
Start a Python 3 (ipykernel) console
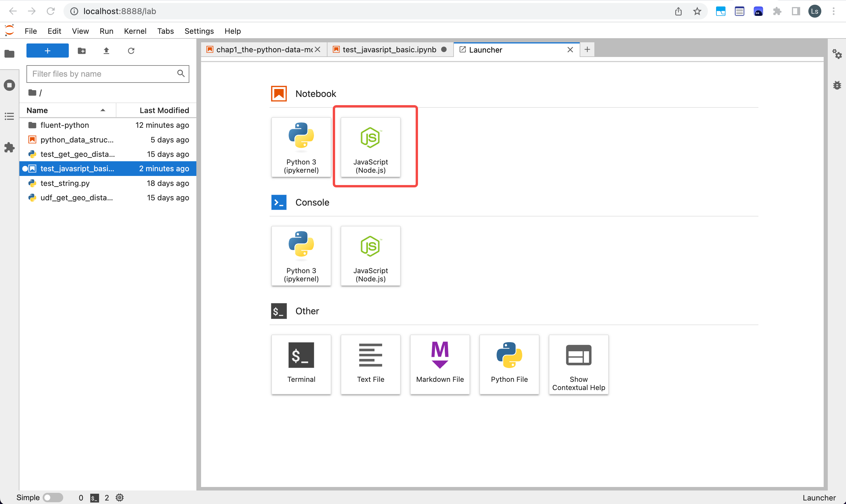tap(301, 256)
